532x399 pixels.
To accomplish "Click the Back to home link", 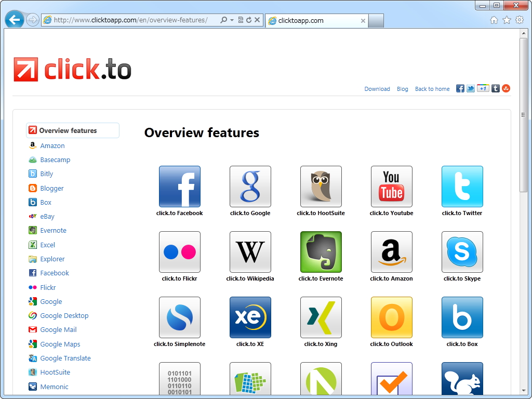I will (x=432, y=89).
